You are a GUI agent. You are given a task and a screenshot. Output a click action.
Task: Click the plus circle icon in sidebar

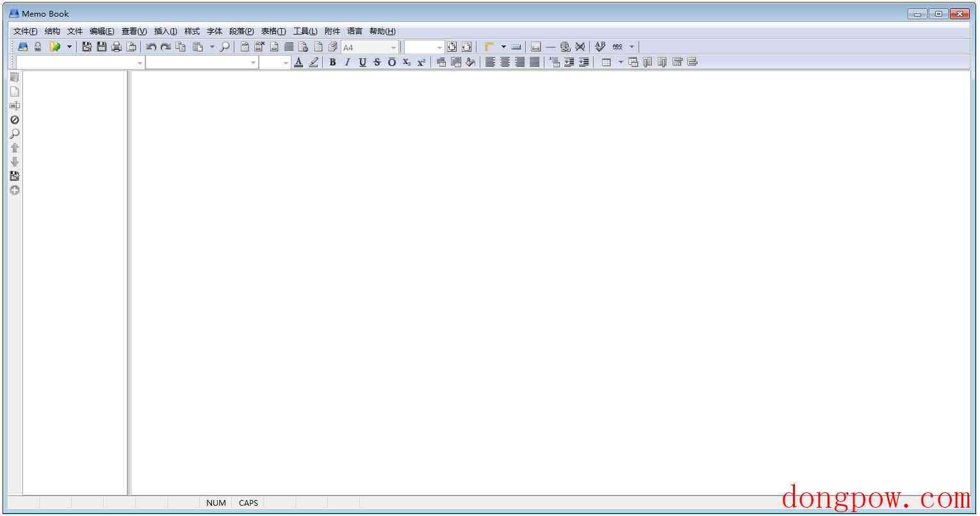coord(15,190)
